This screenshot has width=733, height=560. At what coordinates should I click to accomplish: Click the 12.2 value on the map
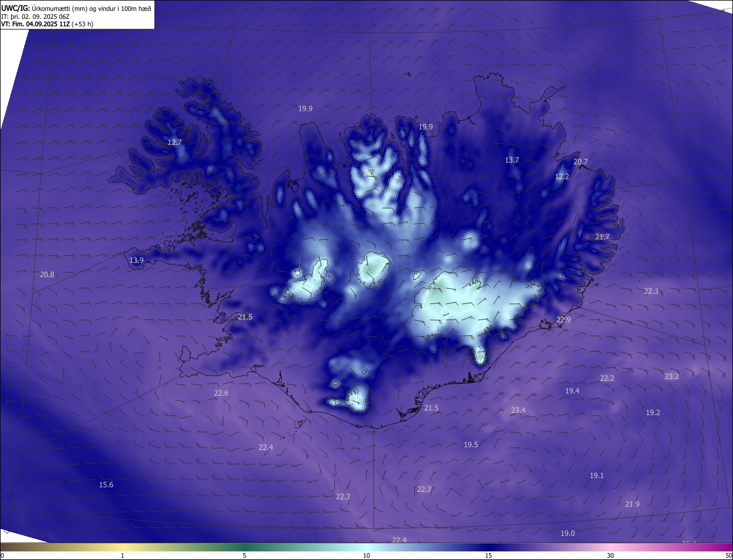click(x=562, y=177)
